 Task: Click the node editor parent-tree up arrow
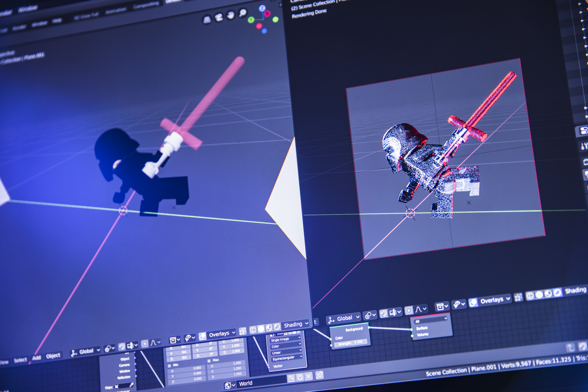click(570, 347)
